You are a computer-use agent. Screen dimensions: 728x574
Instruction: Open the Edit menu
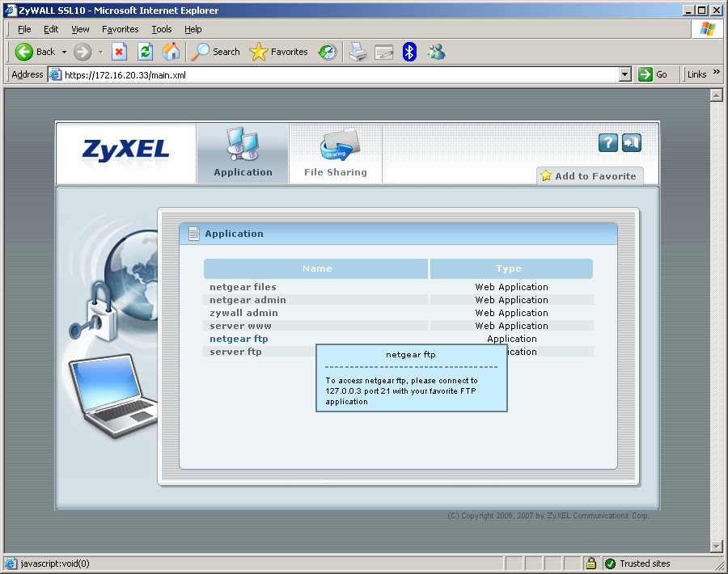pyautogui.click(x=51, y=29)
